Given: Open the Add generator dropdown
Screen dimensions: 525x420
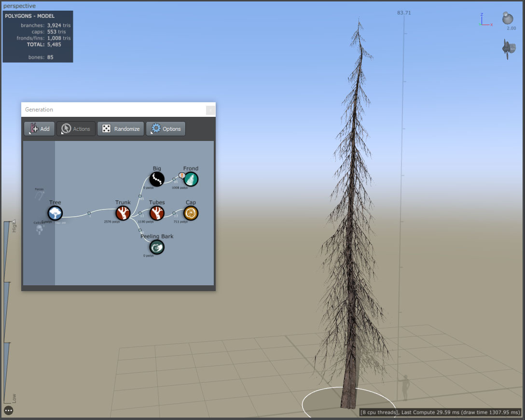Looking at the screenshot, I should pos(39,128).
